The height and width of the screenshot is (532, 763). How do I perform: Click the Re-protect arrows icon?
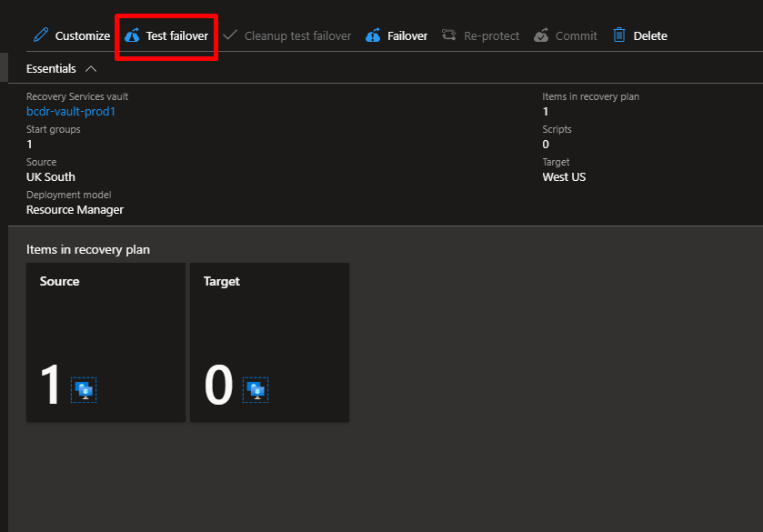click(x=449, y=35)
